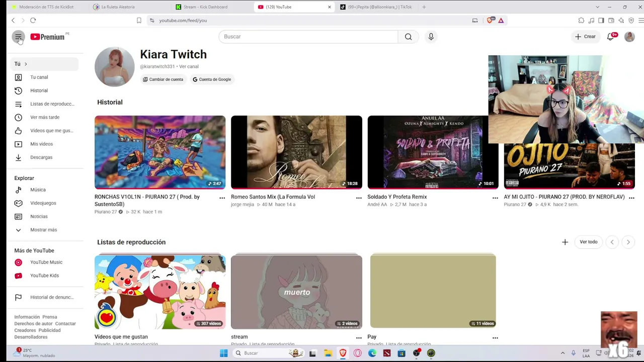Open options for the Pay playlist
Screen dimensions: 644x362
[x=495, y=338]
